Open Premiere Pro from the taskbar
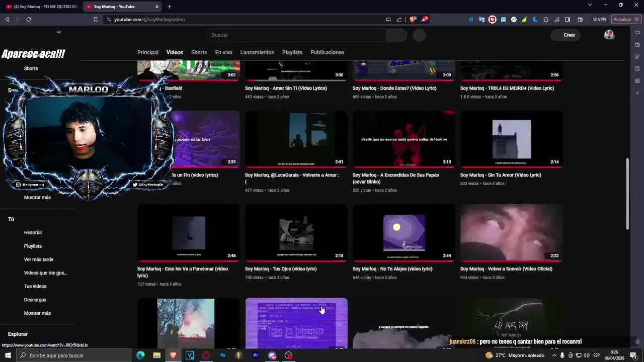 click(x=256, y=355)
